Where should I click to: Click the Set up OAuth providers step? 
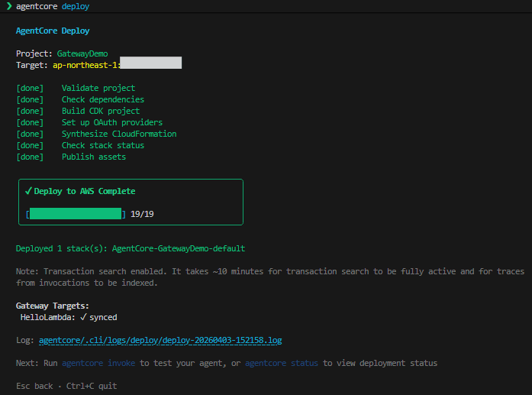pos(111,122)
